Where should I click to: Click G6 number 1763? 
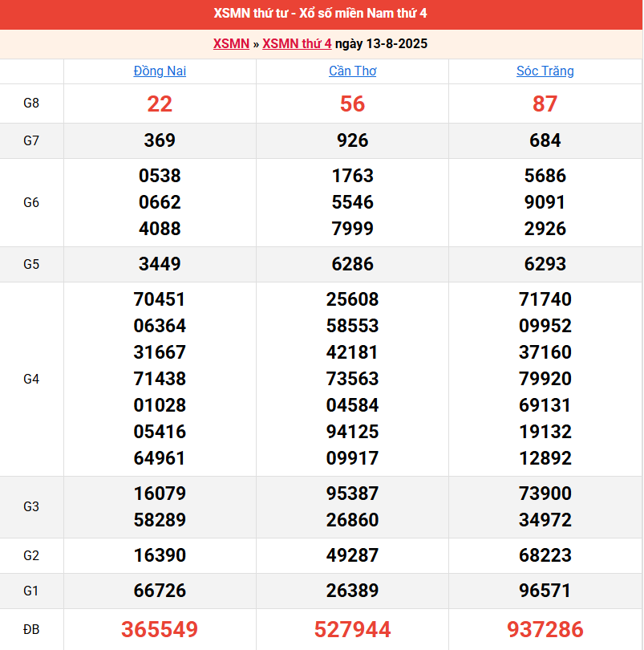[x=352, y=176]
